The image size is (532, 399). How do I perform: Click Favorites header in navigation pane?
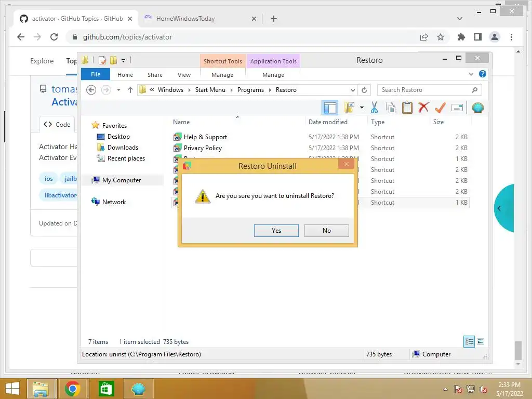point(114,126)
